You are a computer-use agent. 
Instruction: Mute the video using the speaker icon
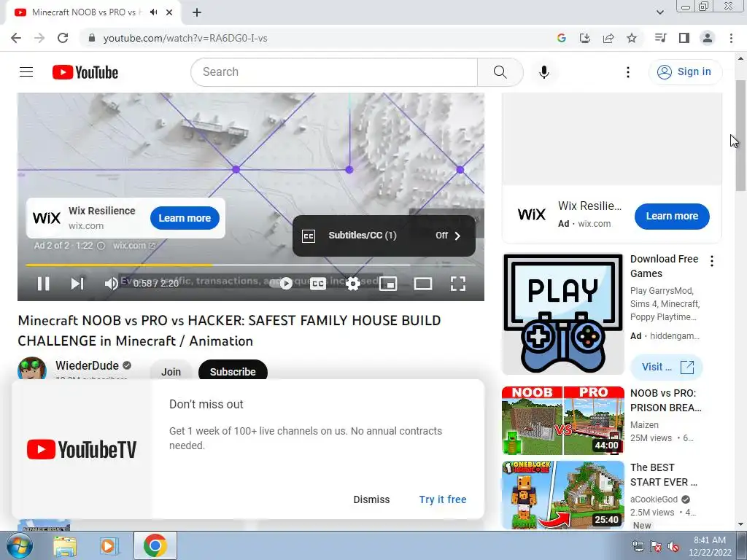click(111, 284)
